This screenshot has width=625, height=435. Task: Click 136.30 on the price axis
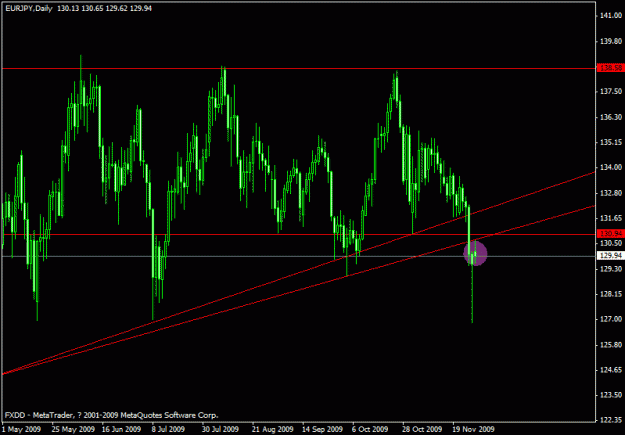pos(611,117)
